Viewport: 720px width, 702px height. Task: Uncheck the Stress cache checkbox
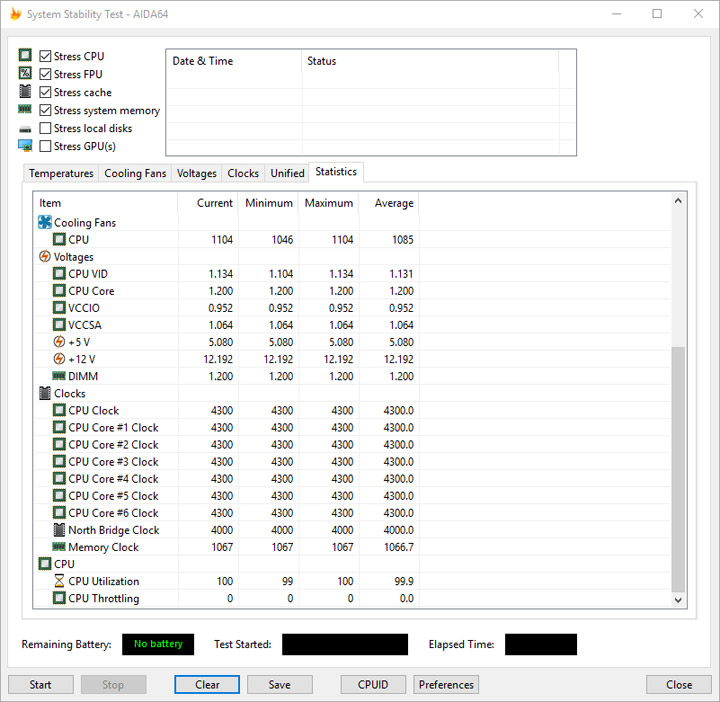pyautogui.click(x=45, y=92)
